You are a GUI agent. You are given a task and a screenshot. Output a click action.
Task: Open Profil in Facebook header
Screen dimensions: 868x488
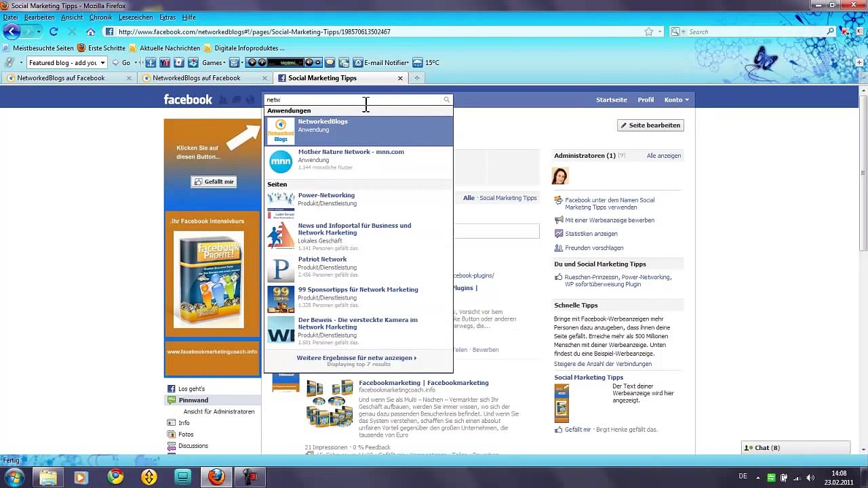click(646, 100)
